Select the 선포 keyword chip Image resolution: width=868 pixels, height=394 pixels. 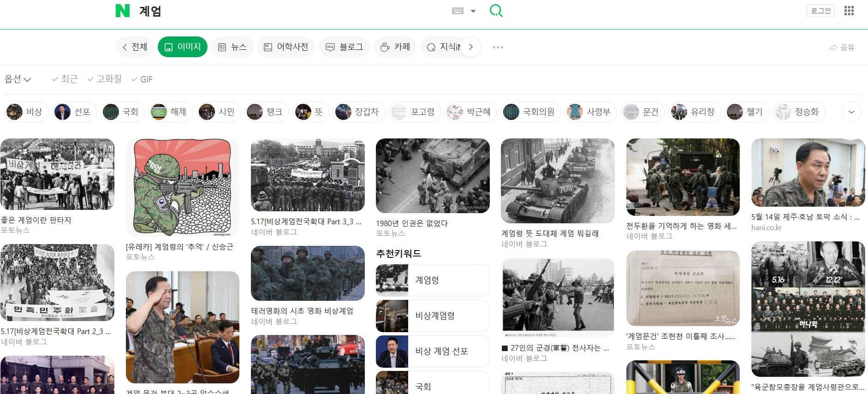(74, 112)
